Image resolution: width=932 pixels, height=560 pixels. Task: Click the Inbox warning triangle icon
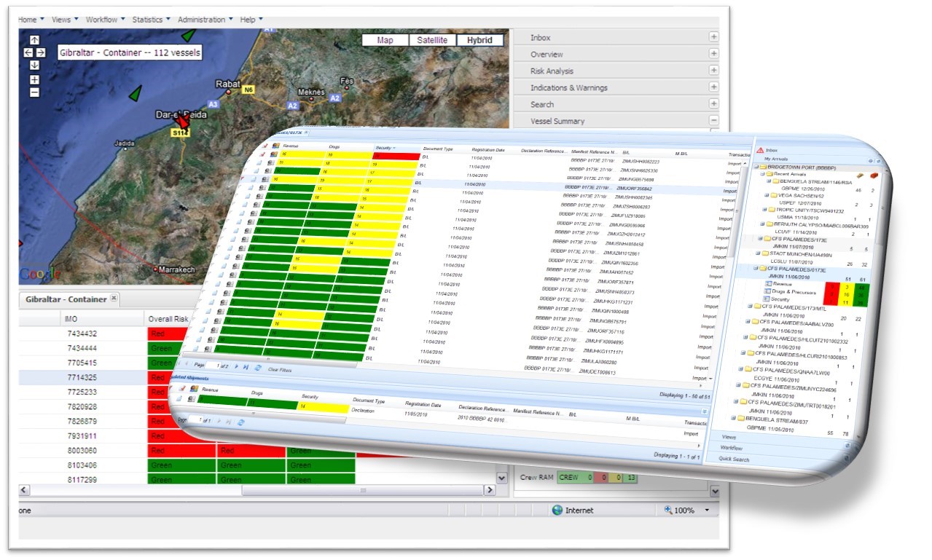click(760, 149)
